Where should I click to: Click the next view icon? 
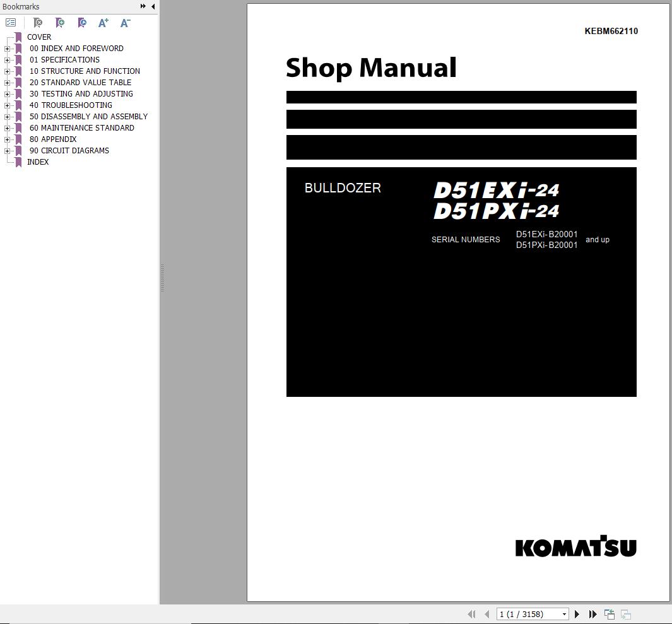tap(625, 613)
